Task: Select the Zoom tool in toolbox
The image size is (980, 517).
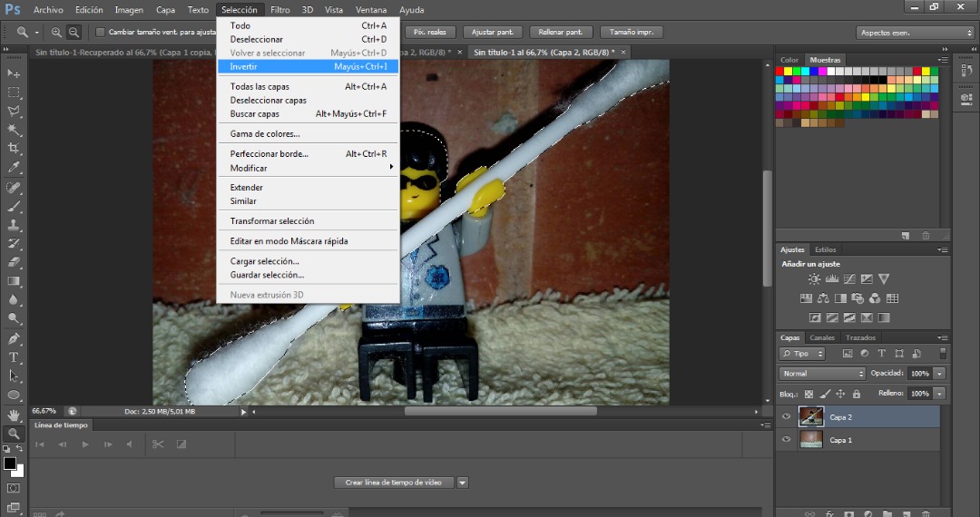Action: pos(13,434)
